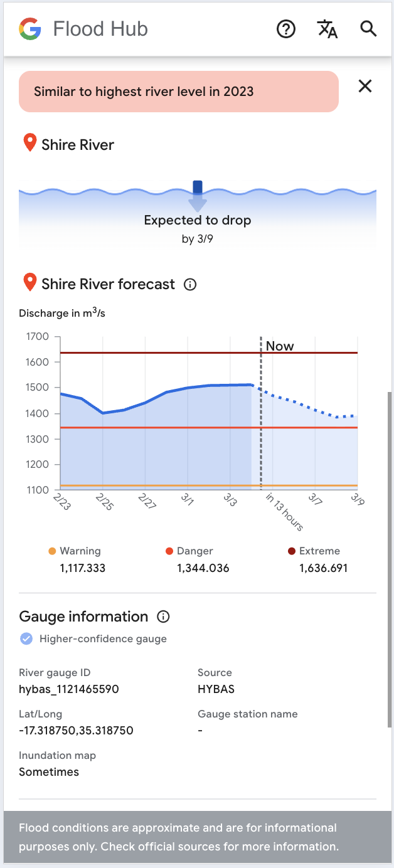Close the flood alert panel
The height and width of the screenshot is (868, 394).
click(365, 87)
